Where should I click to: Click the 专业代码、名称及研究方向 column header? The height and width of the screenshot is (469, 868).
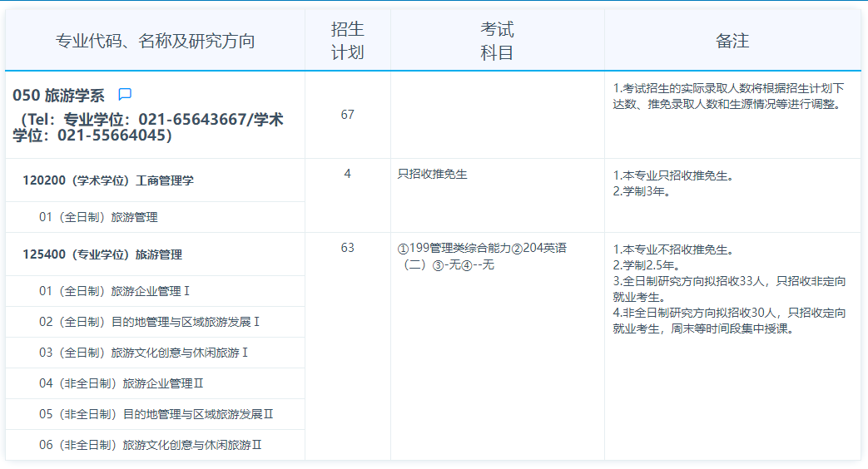coord(155,42)
